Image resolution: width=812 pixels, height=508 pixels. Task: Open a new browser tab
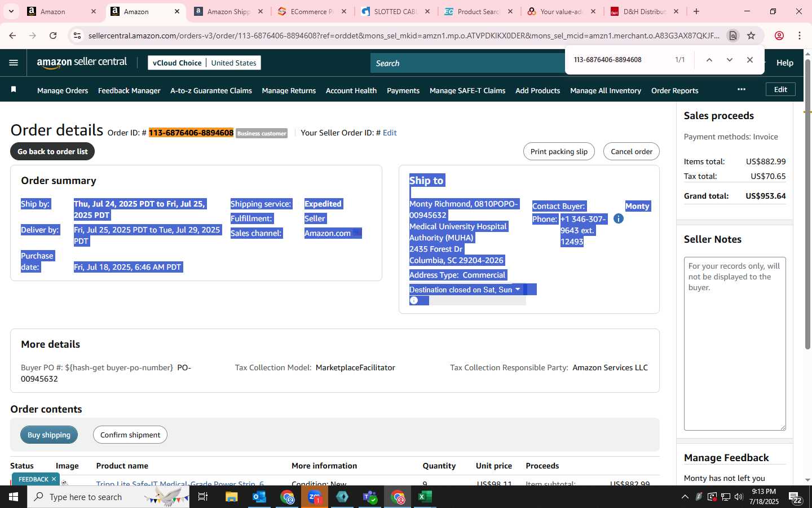click(x=696, y=11)
